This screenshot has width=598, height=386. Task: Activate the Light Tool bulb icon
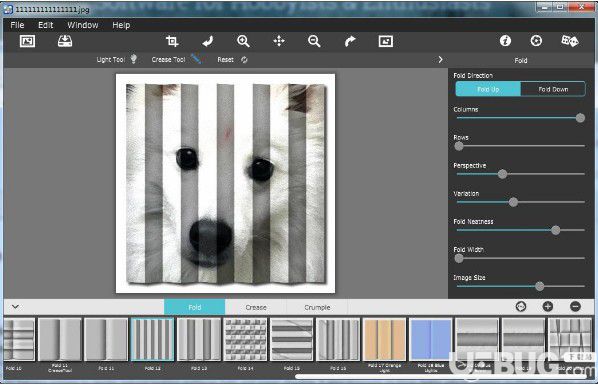133,59
